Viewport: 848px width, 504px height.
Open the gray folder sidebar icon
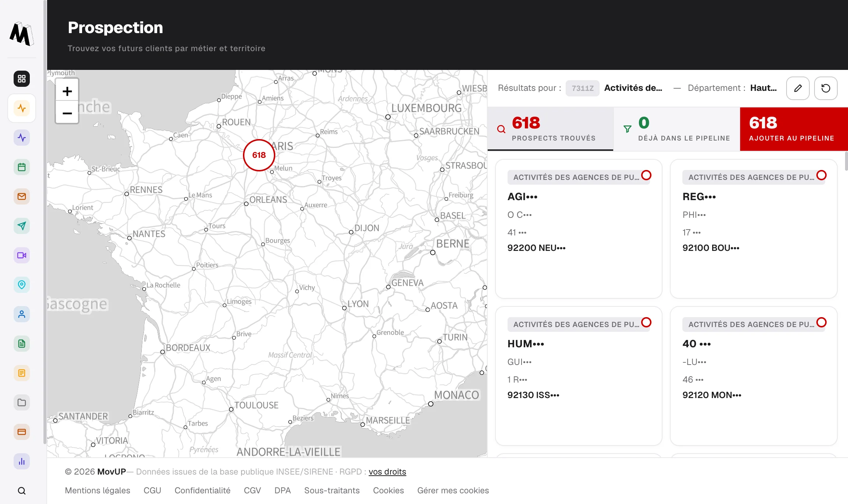click(x=22, y=402)
